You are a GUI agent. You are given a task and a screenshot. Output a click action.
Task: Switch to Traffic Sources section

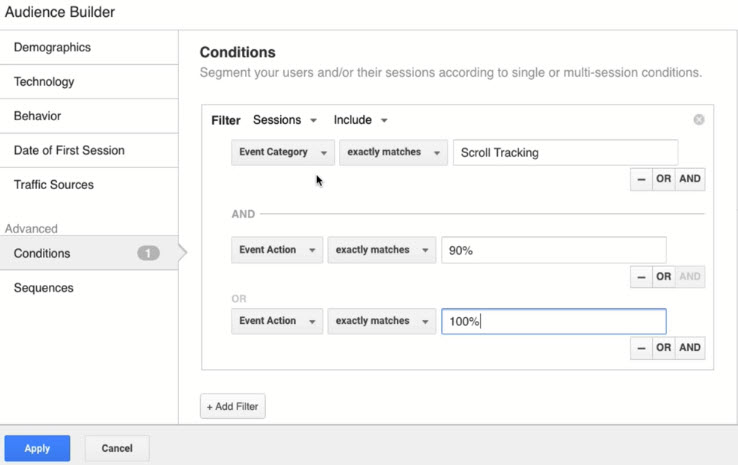click(x=89, y=185)
